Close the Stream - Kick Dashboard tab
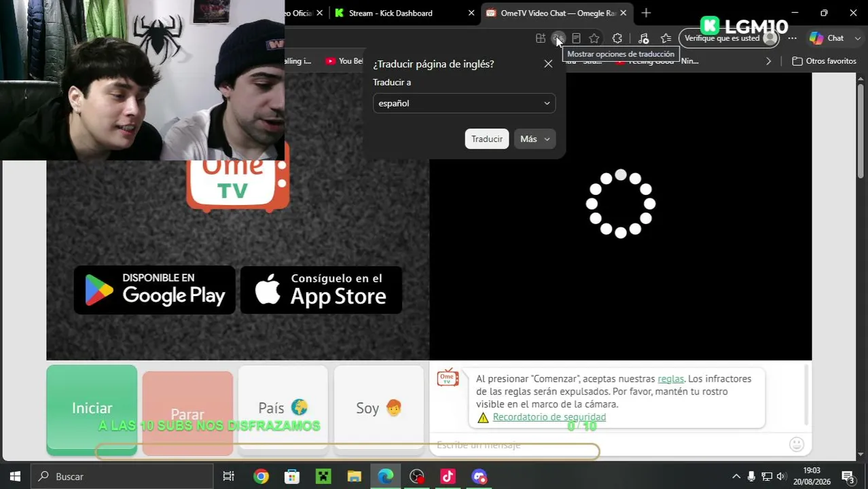 tap(471, 13)
